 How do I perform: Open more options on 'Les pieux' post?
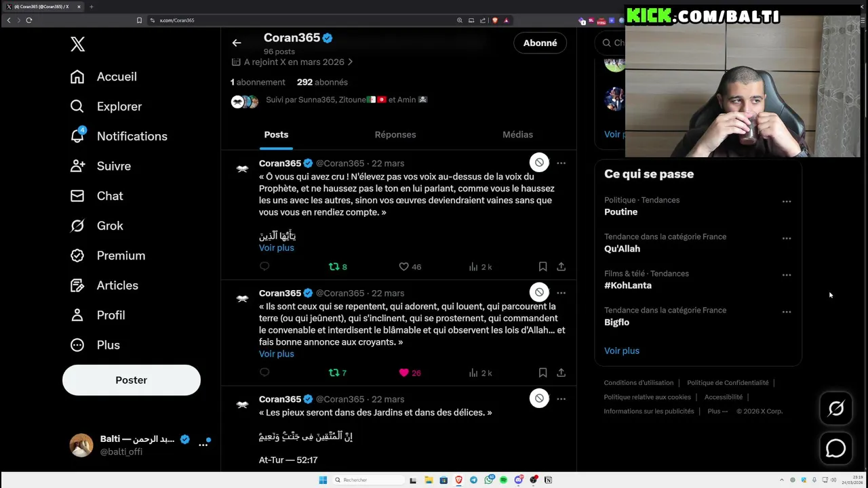tap(561, 399)
